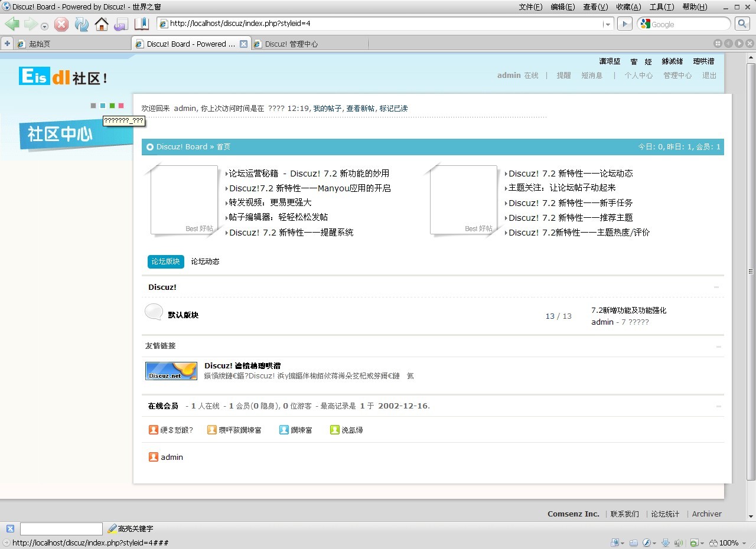
Task: Click the right Best 好帖 thumbnail
Action: pos(464,200)
